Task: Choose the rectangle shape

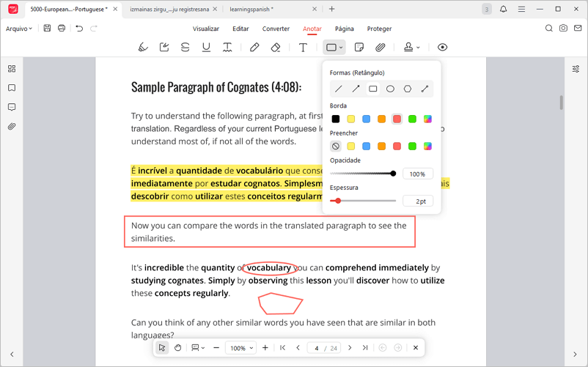Action: (x=372, y=89)
